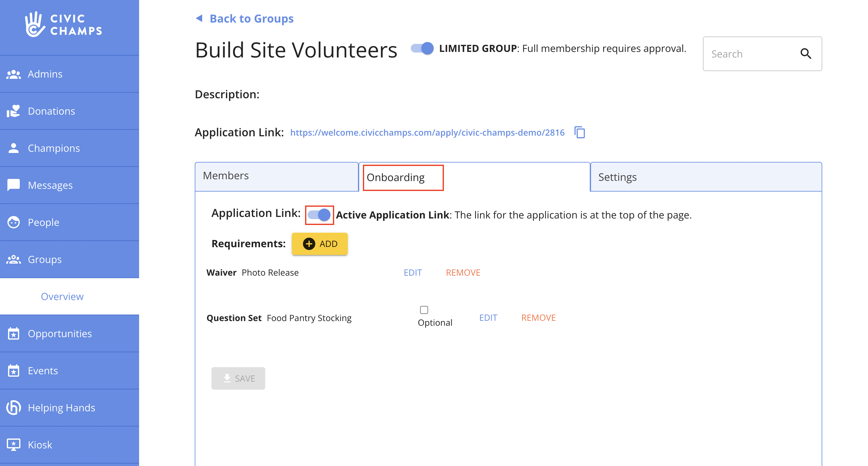Open Opportunities menu item
This screenshot has height=466, width=868.
(x=70, y=333)
